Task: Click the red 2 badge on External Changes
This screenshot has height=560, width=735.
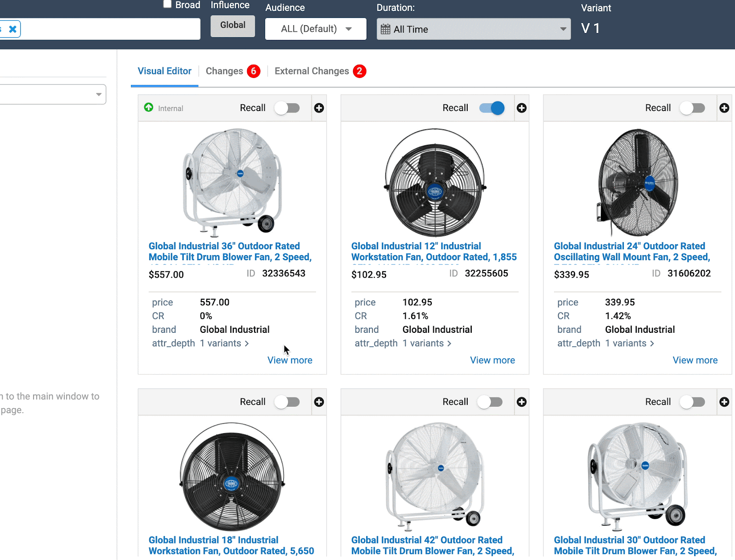Action: 360,71
